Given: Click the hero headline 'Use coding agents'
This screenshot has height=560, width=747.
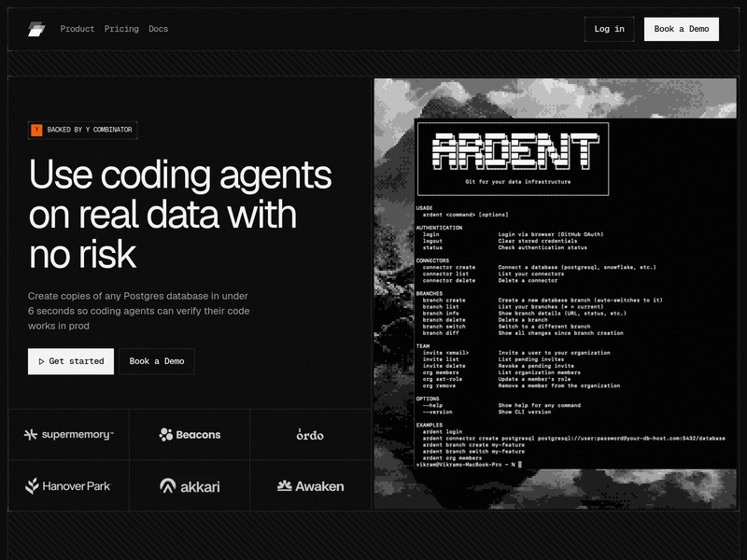Looking at the screenshot, I should (180, 175).
